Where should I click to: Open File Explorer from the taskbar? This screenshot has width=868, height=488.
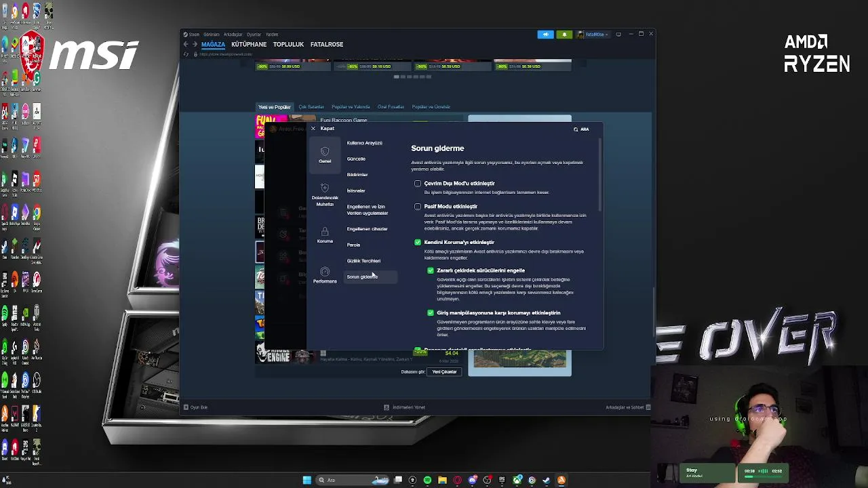pyautogui.click(x=442, y=480)
